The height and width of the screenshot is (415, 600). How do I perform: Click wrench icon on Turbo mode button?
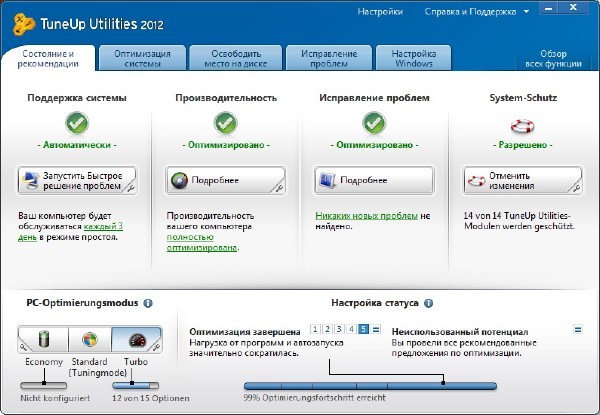click(156, 347)
